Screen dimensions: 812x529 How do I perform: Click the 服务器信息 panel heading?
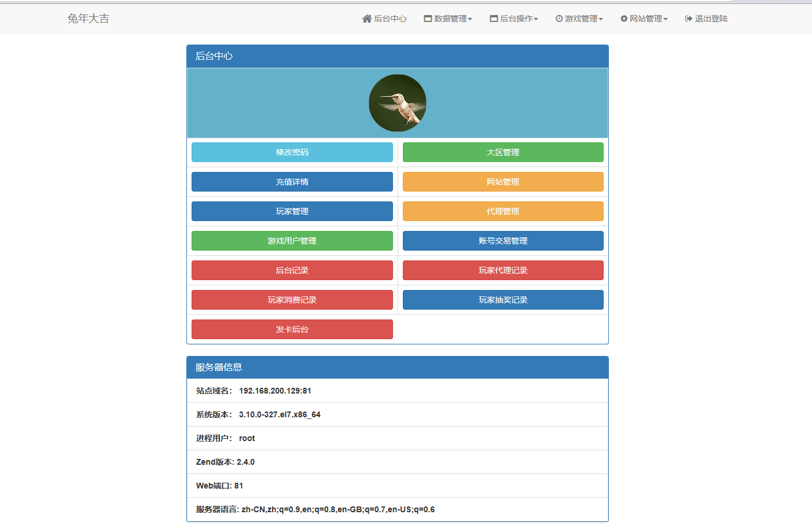point(398,368)
